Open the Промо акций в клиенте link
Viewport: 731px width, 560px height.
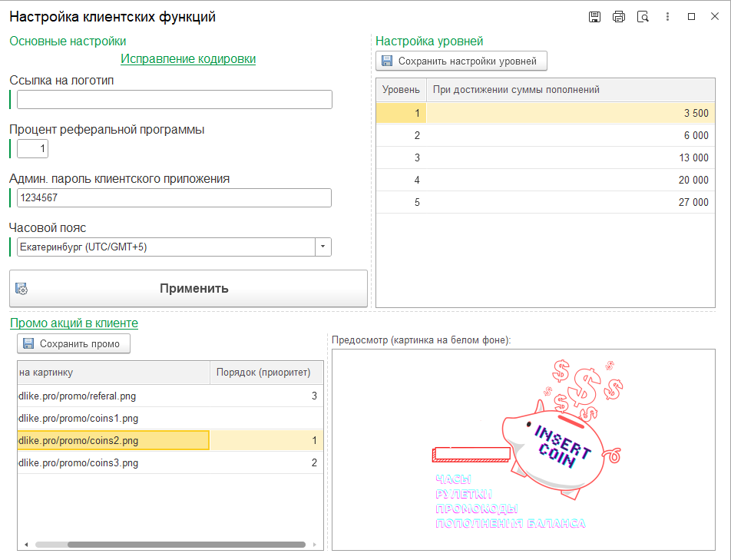click(74, 323)
